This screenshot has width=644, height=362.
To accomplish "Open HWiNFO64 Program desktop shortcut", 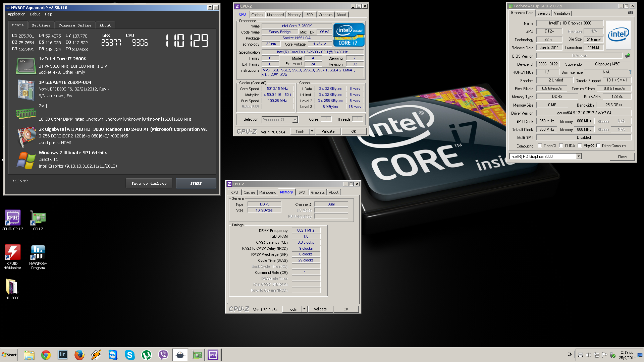I will [38, 257].
